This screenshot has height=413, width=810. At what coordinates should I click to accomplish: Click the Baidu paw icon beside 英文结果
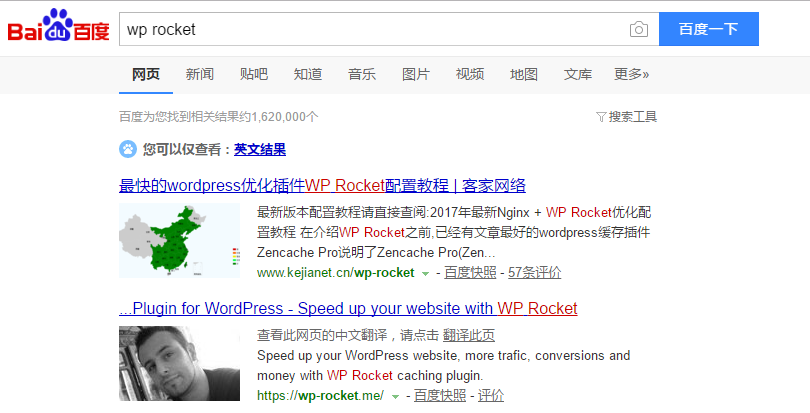click(128, 149)
